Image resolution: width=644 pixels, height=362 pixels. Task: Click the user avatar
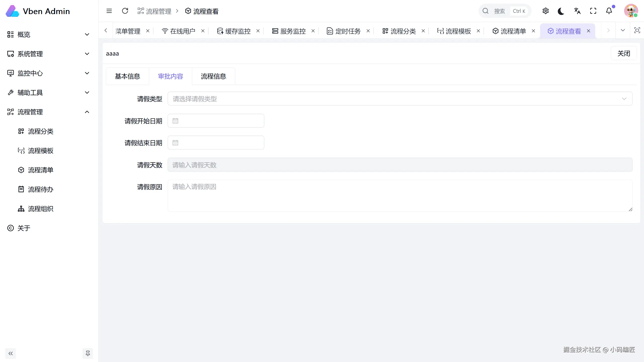tap(631, 11)
